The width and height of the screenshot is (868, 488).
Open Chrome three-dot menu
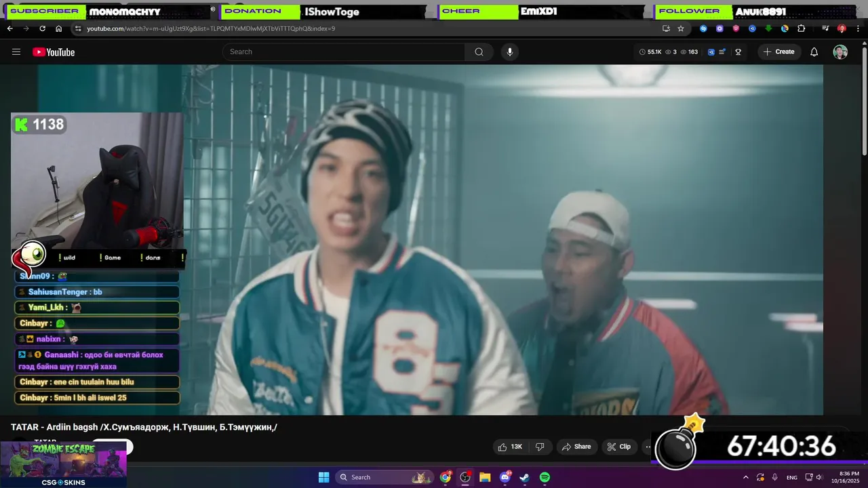tap(858, 28)
